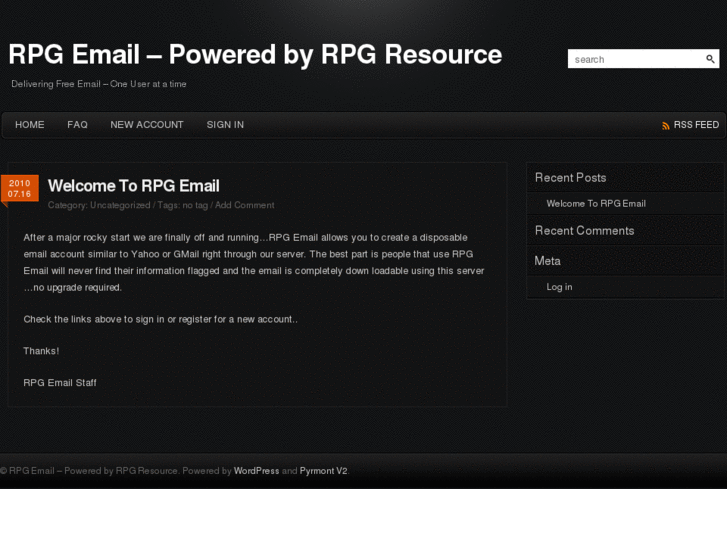Click the Meta sidebar heading
This screenshot has width=727, height=545.
547,261
